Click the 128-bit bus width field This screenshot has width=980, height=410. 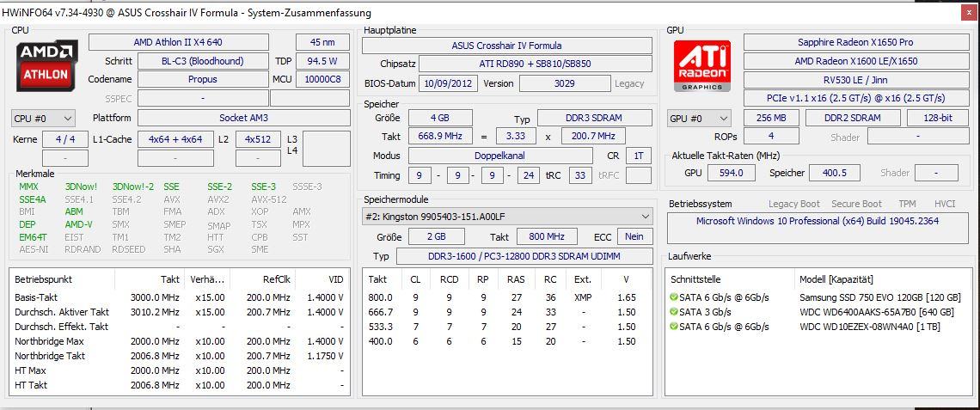coord(937,118)
